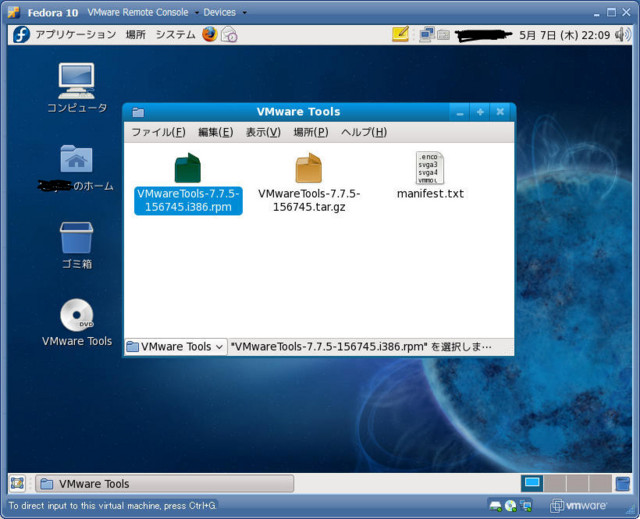Click the manifest.txt file name label
This screenshot has width=640, height=519.
[x=430, y=193]
